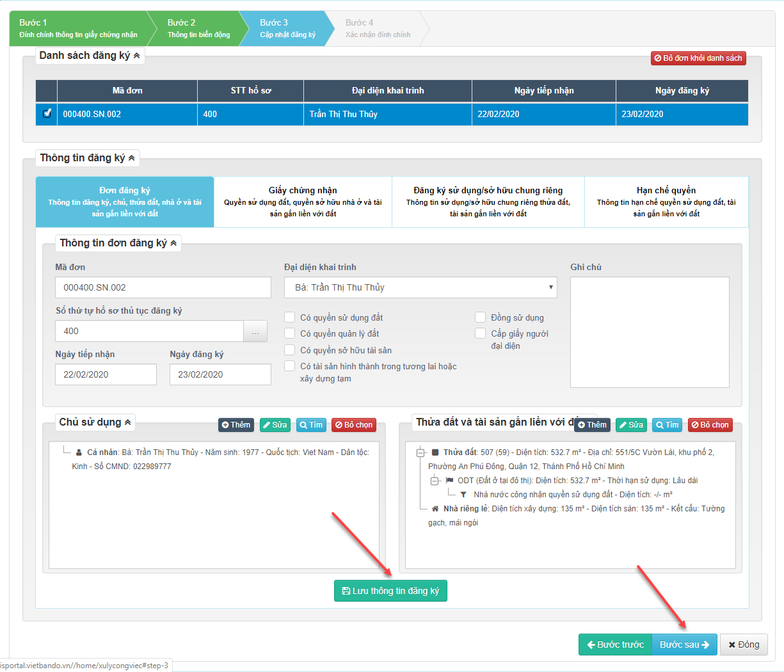The image size is (784, 672).
Task: Enable Có quyền sử dụng đất checkbox
Action: pos(290,317)
